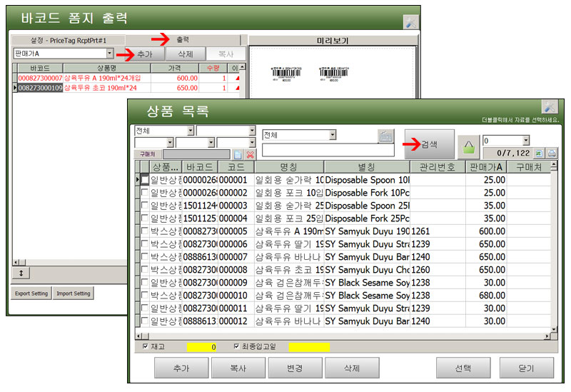Check the box for product code 000002
Image resolution: width=571 pixels, height=392 pixels.
click(x=145, y=192)
